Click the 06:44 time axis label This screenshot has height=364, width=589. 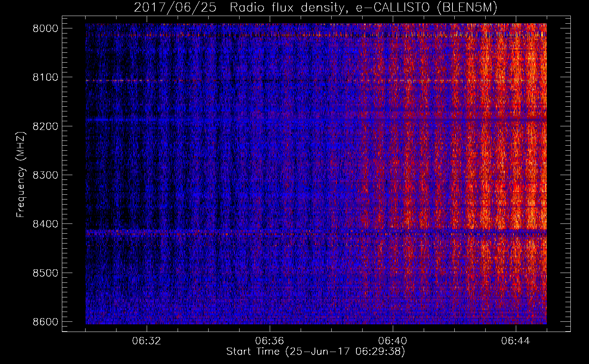pyautogui.click(x=516, y=341)
